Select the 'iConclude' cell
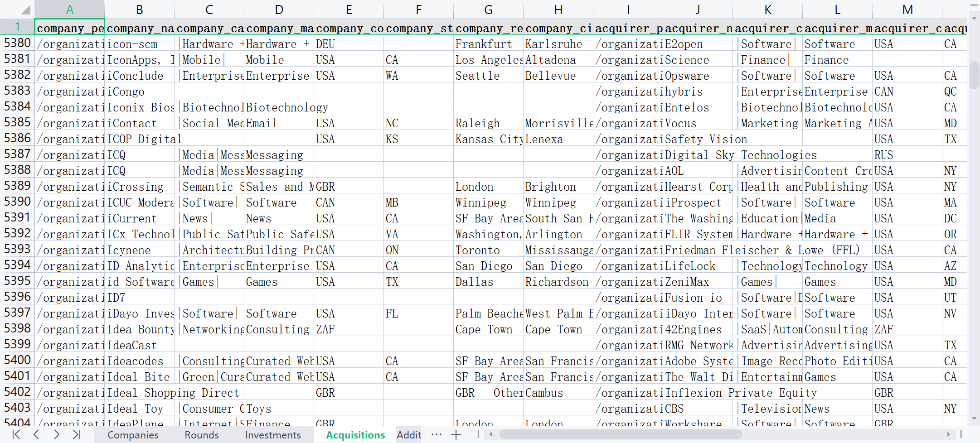980x443 pixels. [140, 76]
